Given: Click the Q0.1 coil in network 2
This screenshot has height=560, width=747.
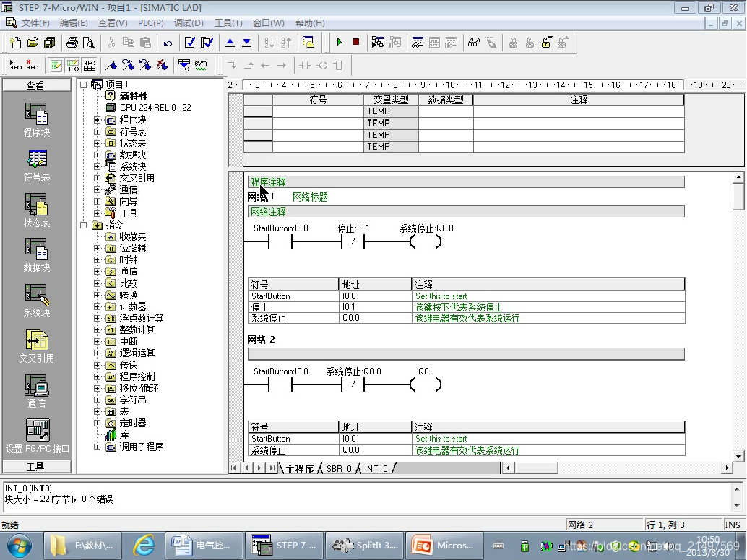Looking at the screenshot, I should 426,384.
